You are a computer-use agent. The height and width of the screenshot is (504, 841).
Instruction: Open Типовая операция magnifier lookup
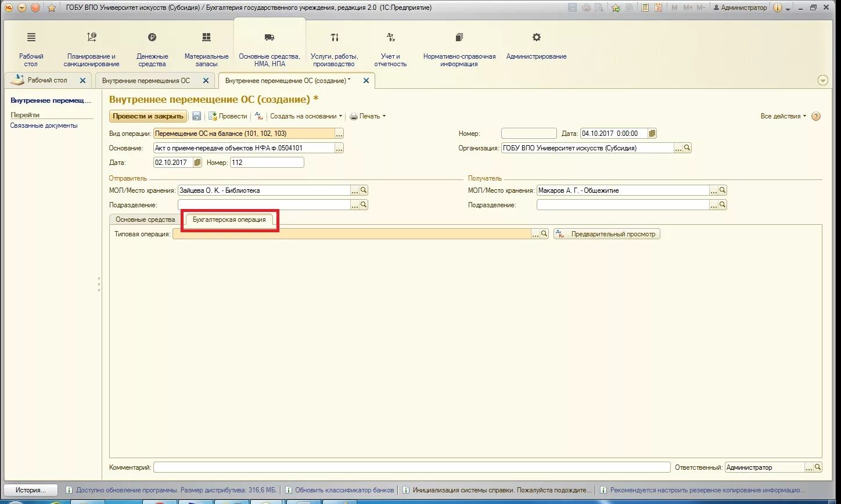544,234
